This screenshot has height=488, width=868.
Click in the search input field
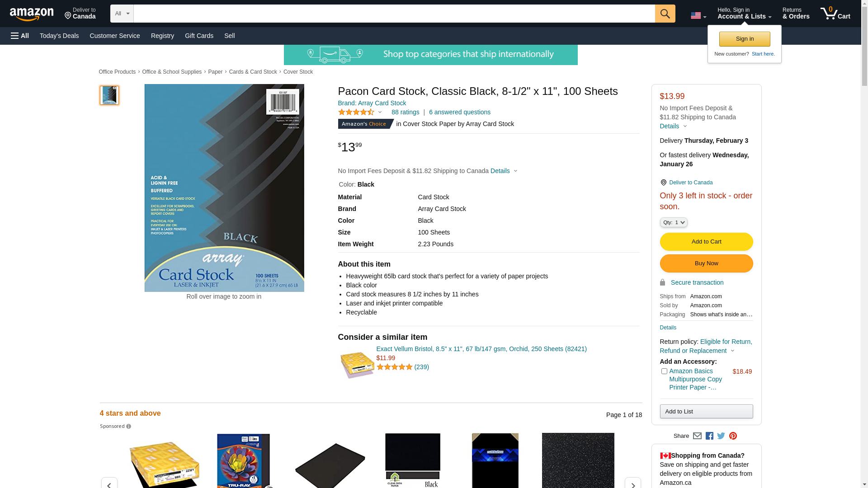pos(394,14)
